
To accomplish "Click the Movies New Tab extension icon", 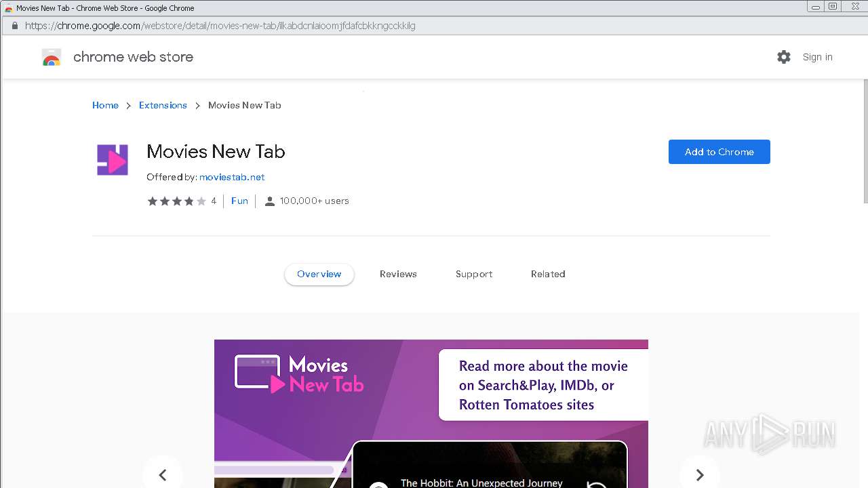I will click(x=113, y=160).
